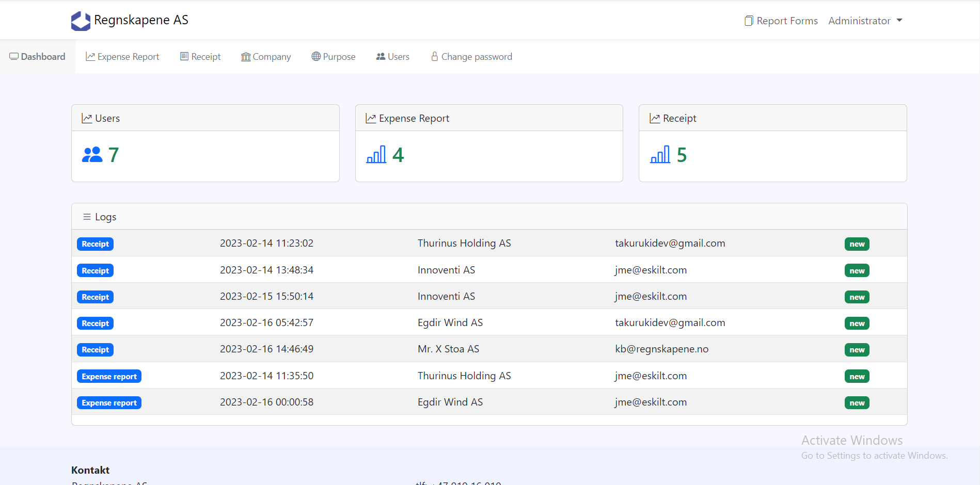Open the Report Forms link
Viewport: 980px width, 485px height.
click(x=787, y=21)
